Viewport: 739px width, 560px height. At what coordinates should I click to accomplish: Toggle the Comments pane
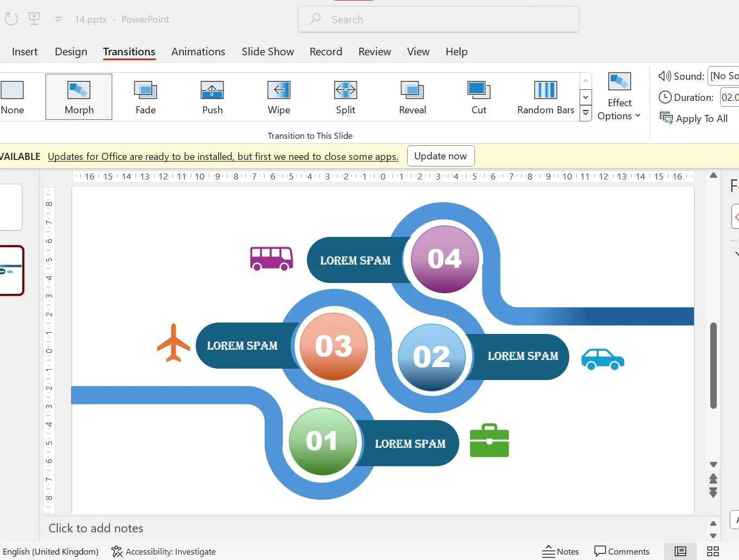(621, 551)
